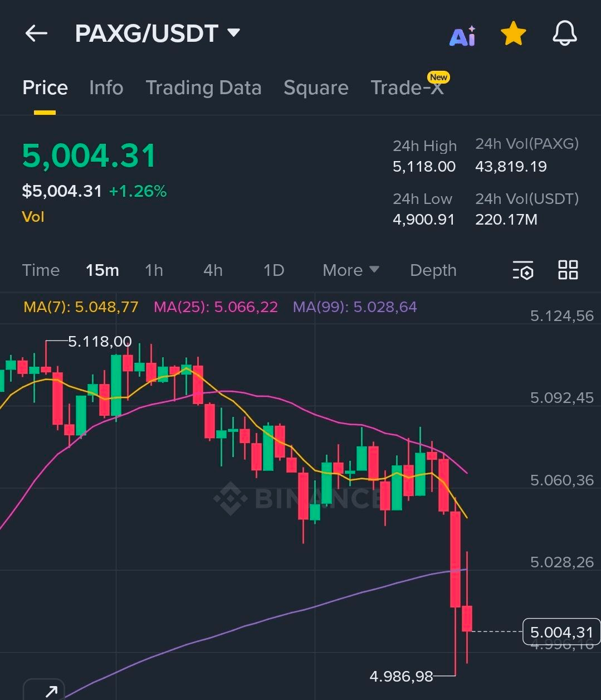Open chart indicator settings icon
The height and width of the screenshot is (700, 601).
coord(523,270)
